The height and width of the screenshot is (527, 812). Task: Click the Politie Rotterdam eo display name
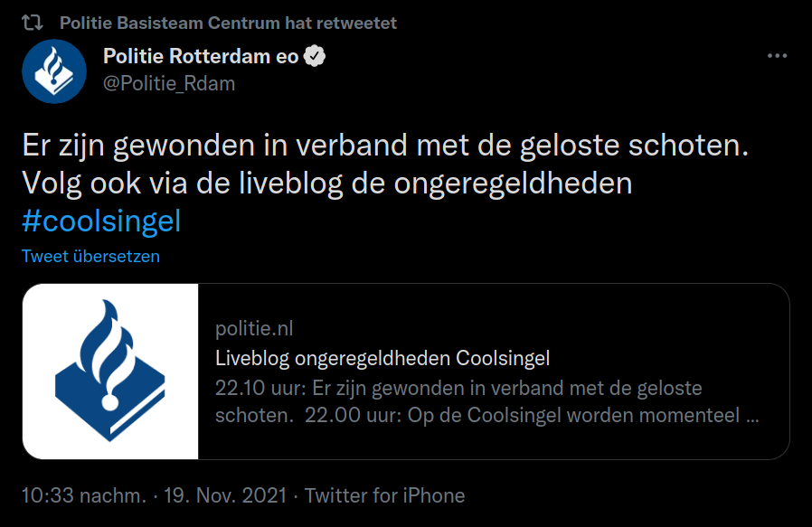click(201, 56)
